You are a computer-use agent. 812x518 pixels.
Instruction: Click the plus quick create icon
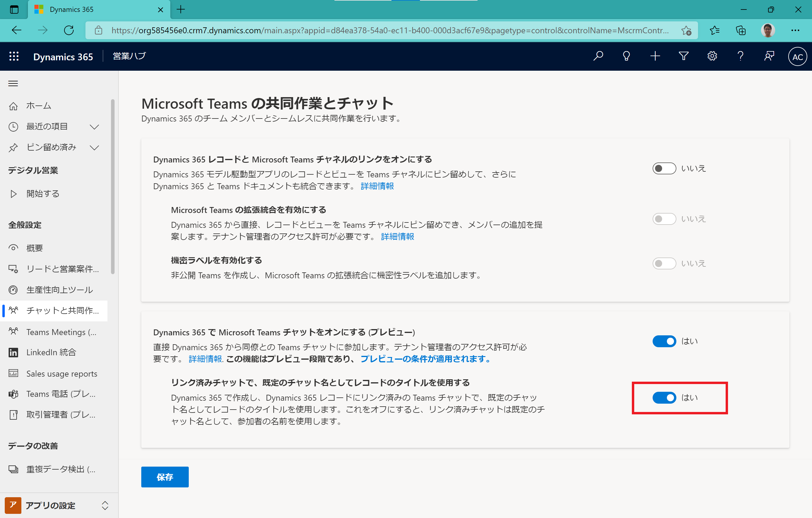(x=655, y=56)
